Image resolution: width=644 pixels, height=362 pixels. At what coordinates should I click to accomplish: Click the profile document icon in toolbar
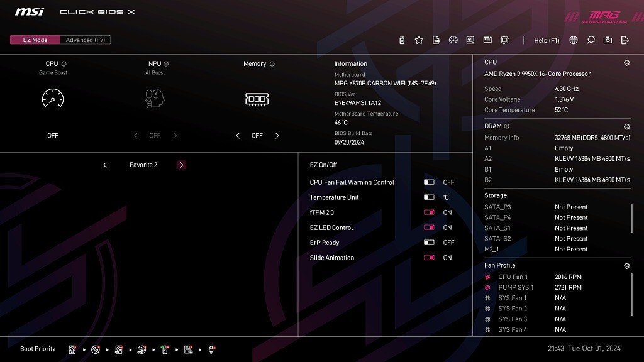436,40
